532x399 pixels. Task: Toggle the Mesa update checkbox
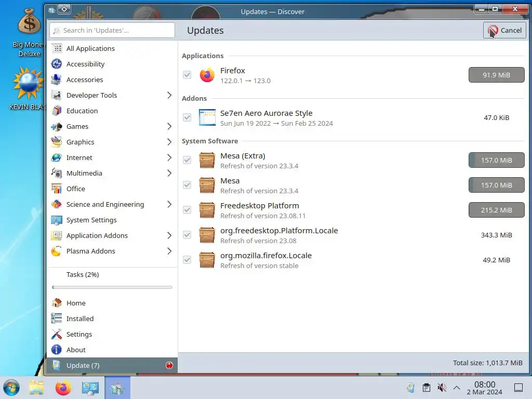point(187,185)
